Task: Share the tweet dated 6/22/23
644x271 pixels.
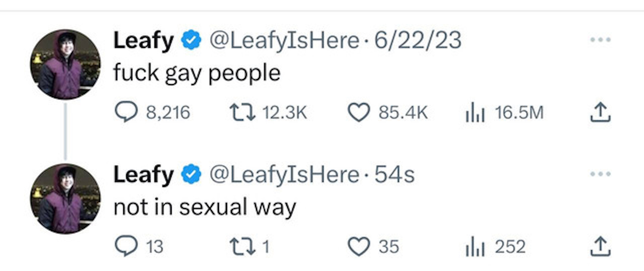Action: point(600,112)
